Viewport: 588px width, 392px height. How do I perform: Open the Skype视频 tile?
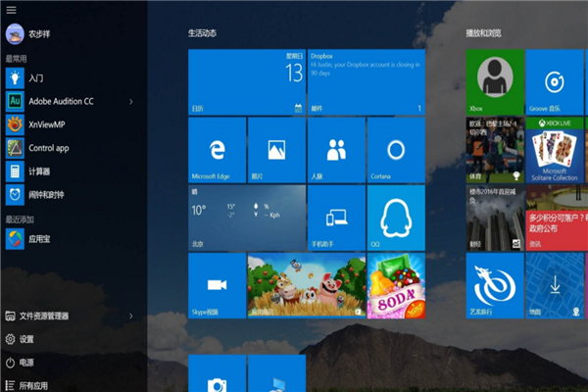pos(218,285)
